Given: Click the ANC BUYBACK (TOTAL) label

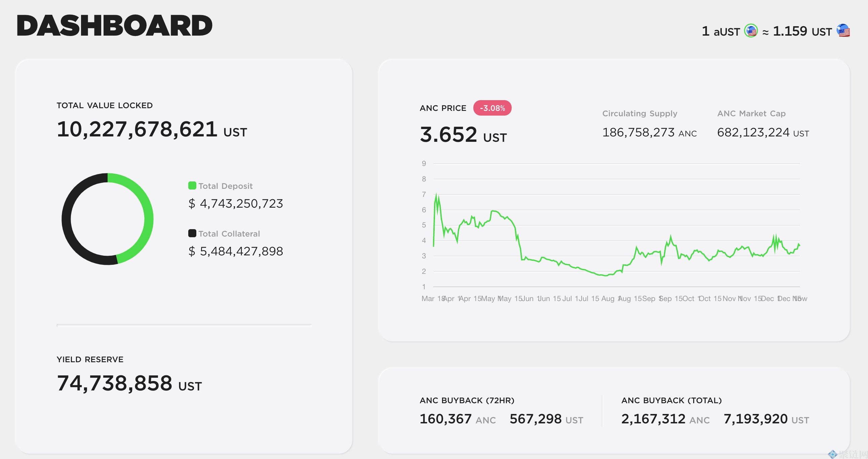Looking at the screenshot, I should coord(672,401).
